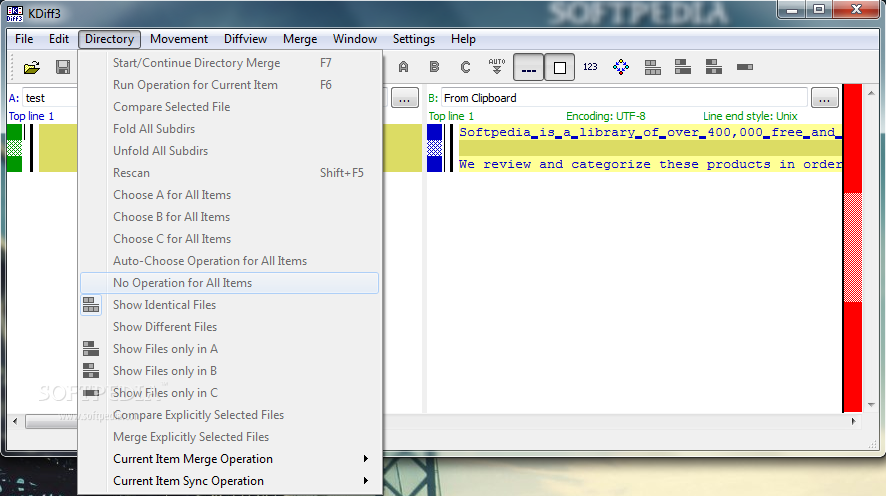
Task: Select lines from B toolbar button
Action: click(435, 67)
